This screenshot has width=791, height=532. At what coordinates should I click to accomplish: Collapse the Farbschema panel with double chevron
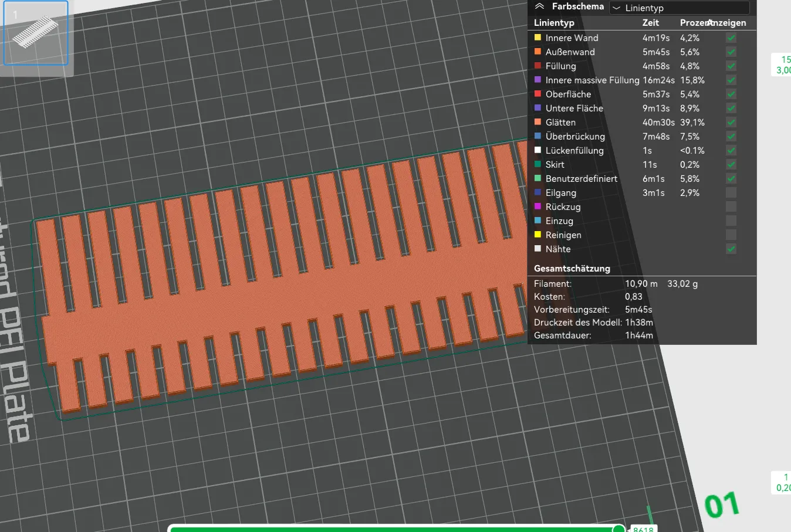539,6
